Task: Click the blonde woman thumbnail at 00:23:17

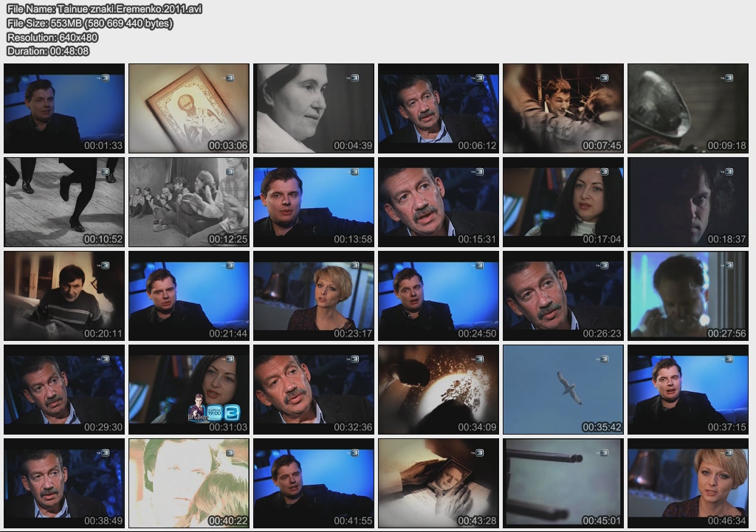Action: 314,295
